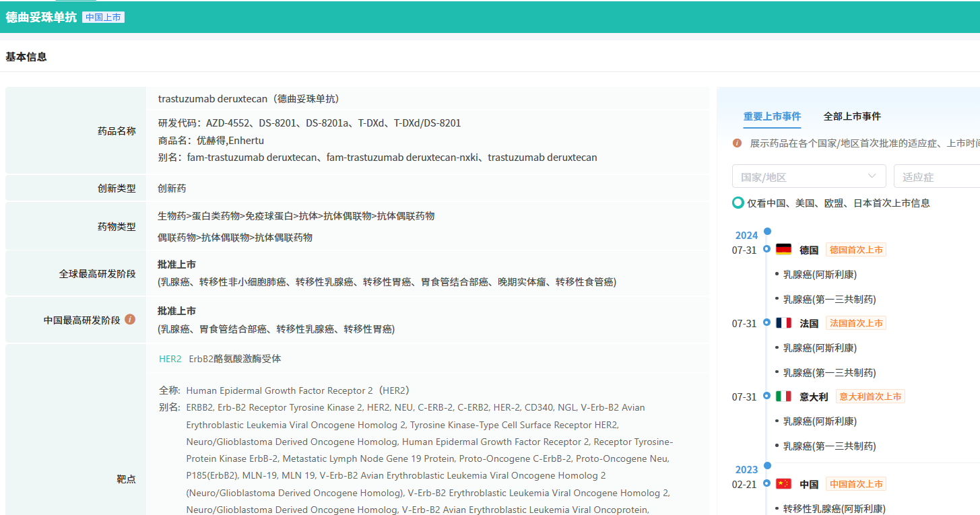The width and height of the screenshot is (980, 515).
Task: Click the HER2 target link
Action: pos(170,359)
